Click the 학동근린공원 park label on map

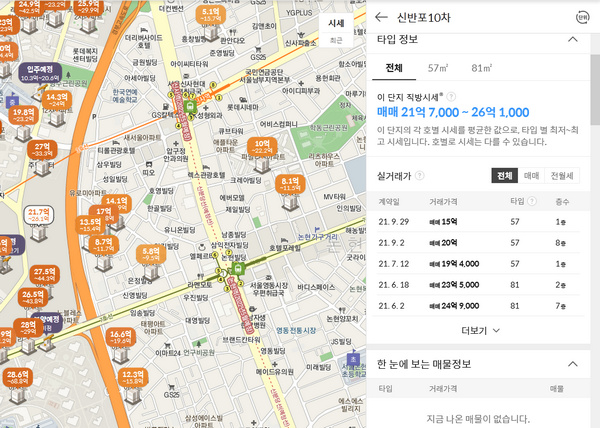coord(329,128)
